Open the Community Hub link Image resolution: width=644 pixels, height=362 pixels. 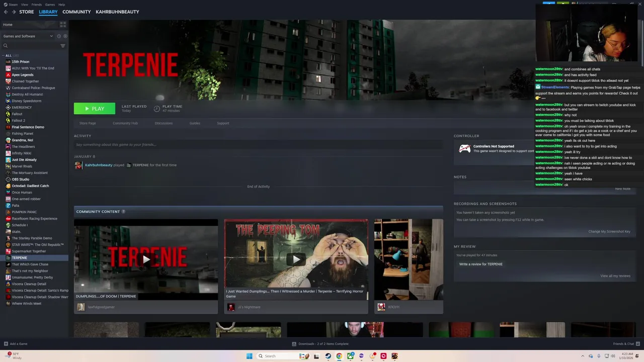[x=125, y=123]
